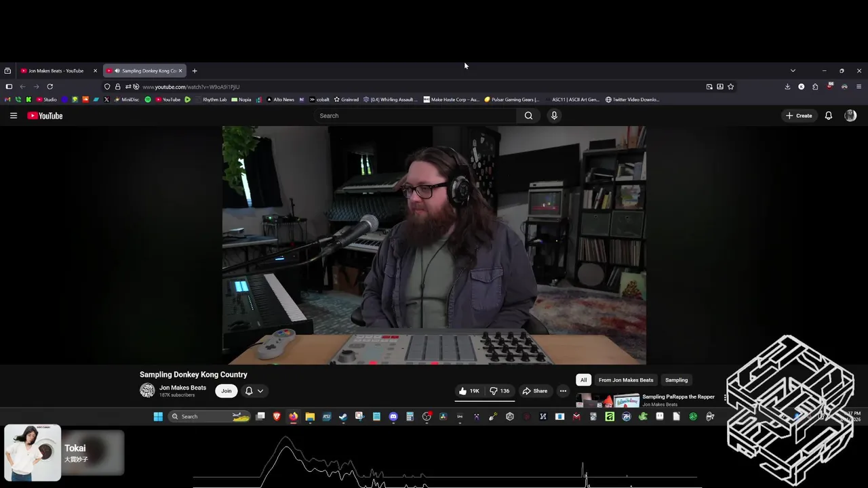Go back with the browser arrow
This screenshot has height=488, width=868.
[x=22, y=87]
